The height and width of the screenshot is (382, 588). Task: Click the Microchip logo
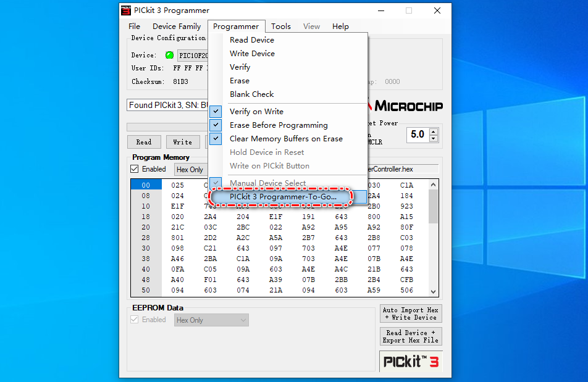405,106
